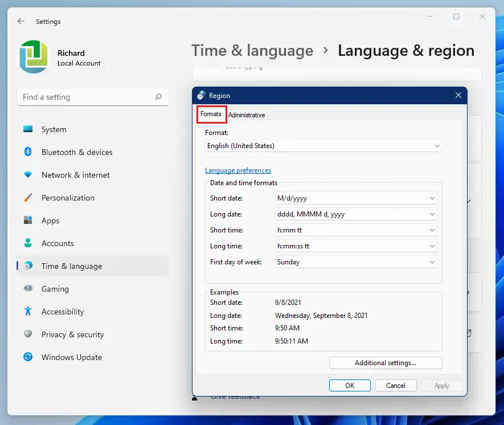Open Privacy & security settings

coord(93,334)
